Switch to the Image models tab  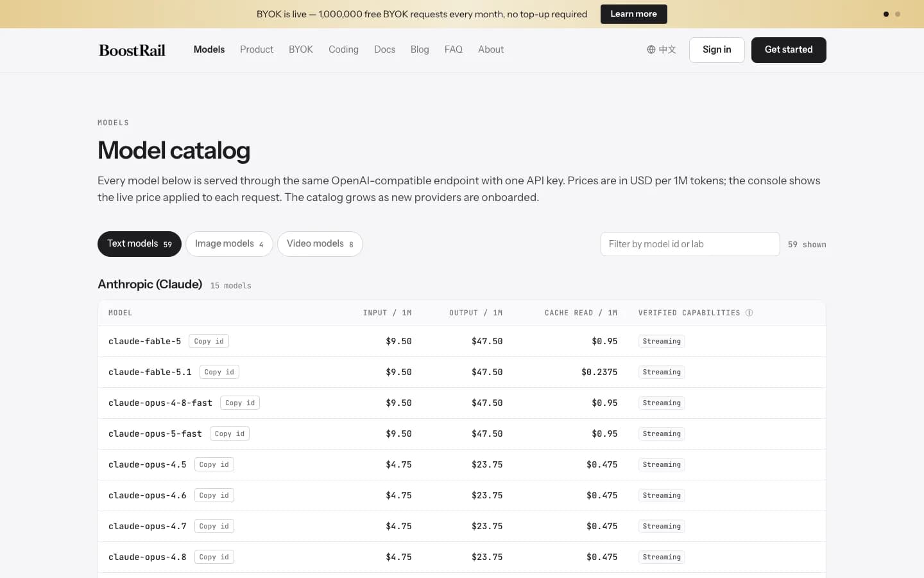(x=229, y=244)
